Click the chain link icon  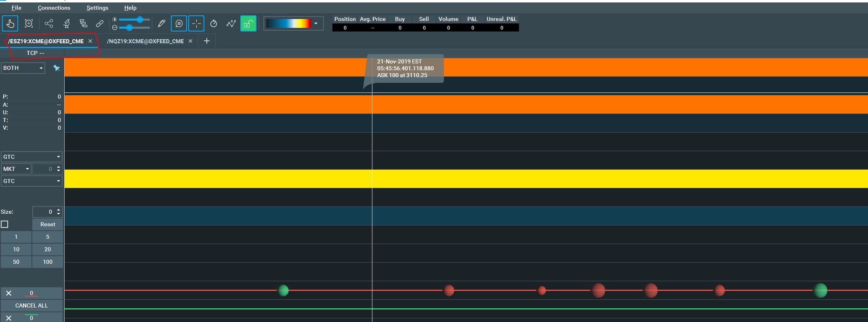100,24
